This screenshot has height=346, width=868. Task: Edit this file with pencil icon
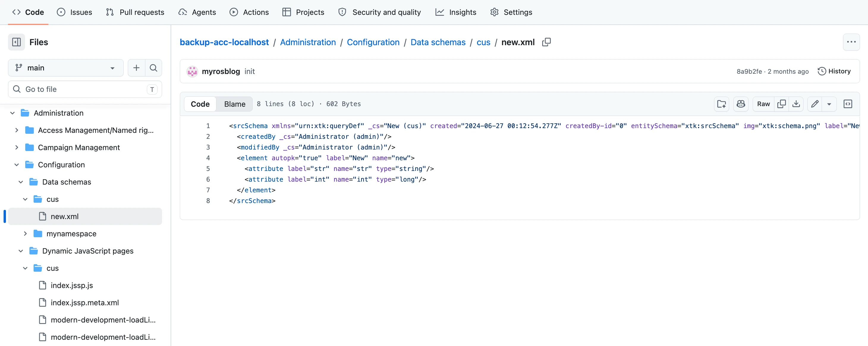814,104
